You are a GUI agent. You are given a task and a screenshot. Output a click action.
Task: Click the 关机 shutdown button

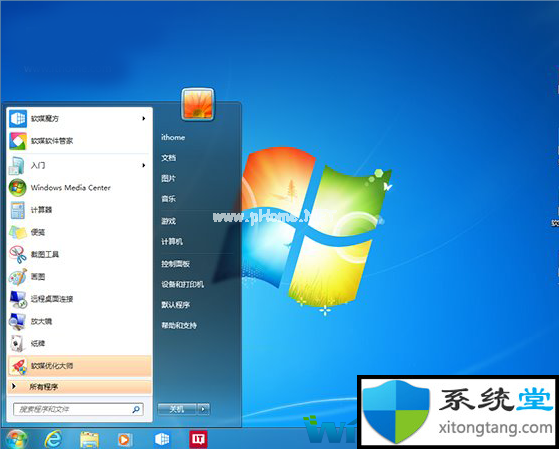point(177,409)
